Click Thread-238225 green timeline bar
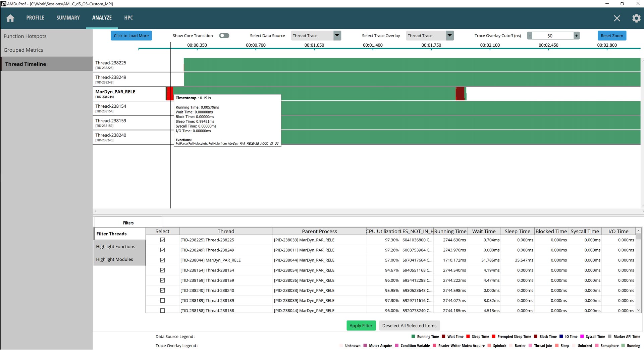 (412, 65)
